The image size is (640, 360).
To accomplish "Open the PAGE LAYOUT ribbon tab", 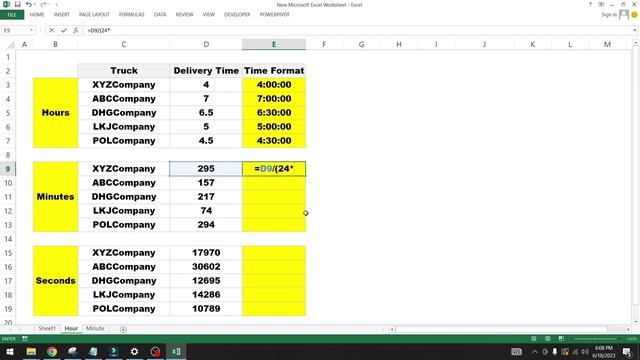I will (94, 15).
